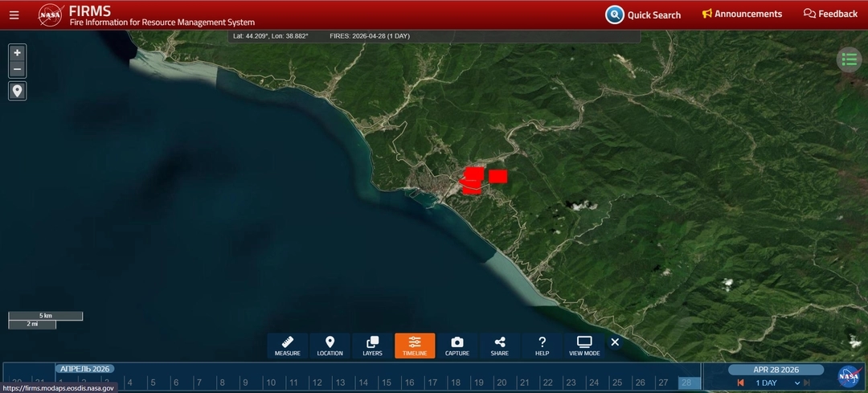
Task: Open the hamburger main menu
Action: [x=14, y=14]
